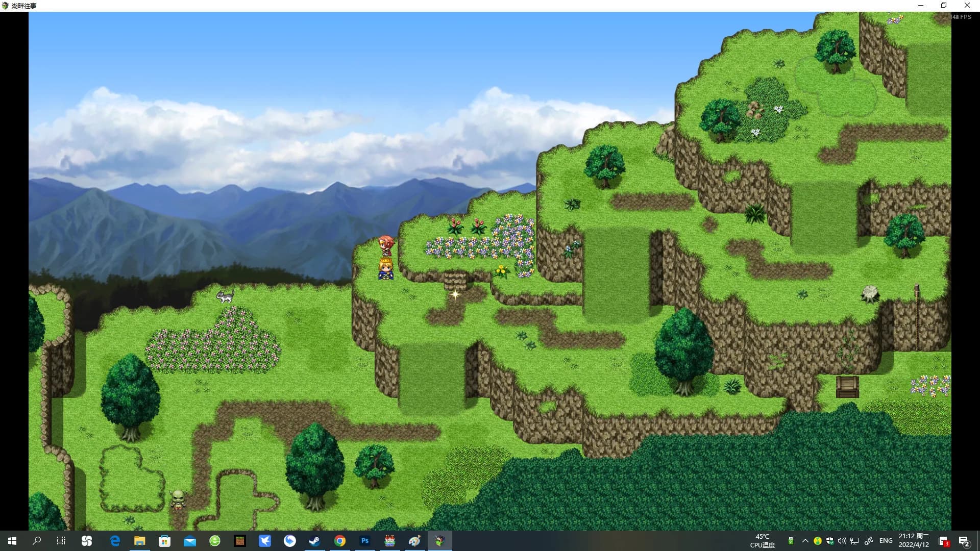Open the Minecraft grass block icon
The image size is (980, 551).
point(240,541)
